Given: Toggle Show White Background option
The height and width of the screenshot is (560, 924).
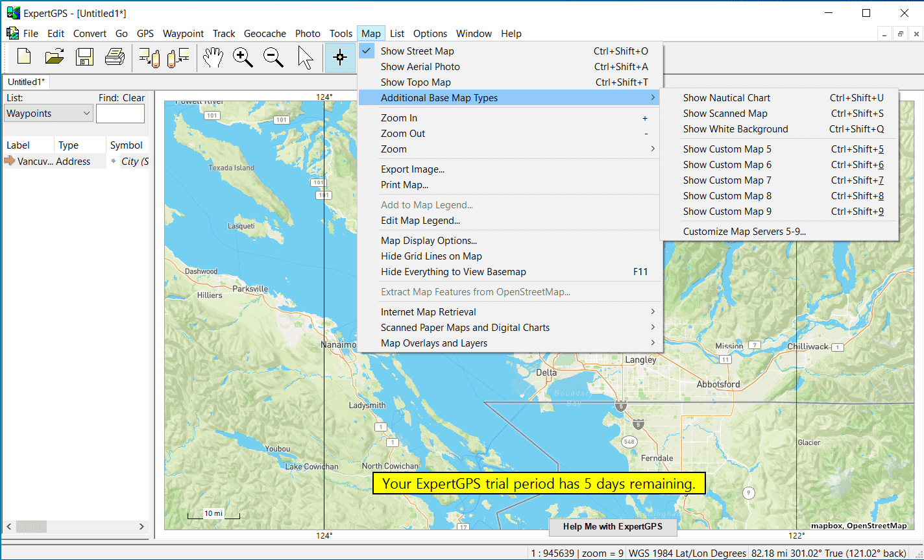Looking at the screenshot, I should [735, 129].
